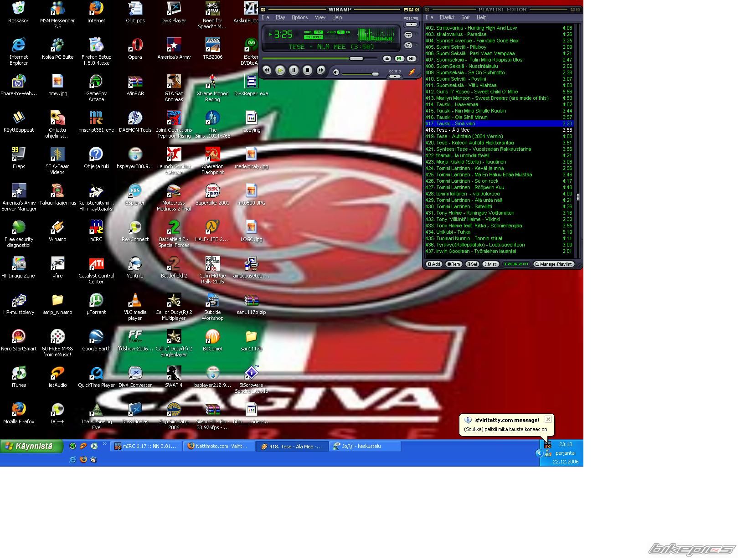Image resolution: width=747 pixels, height=560 pixels.
Task: Open Winamp Play menu
Action: (280, 17)
